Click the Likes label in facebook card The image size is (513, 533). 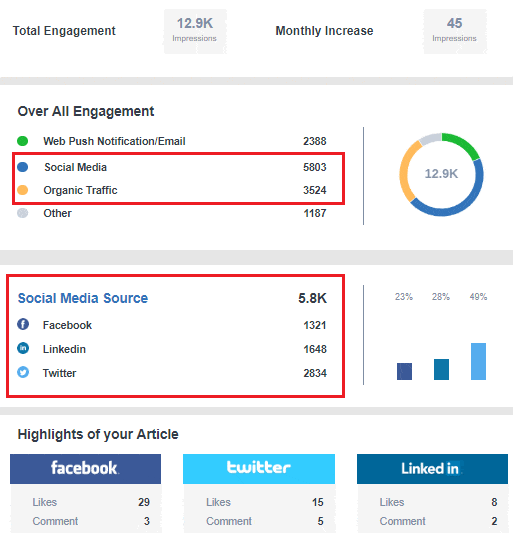(45, 502)
